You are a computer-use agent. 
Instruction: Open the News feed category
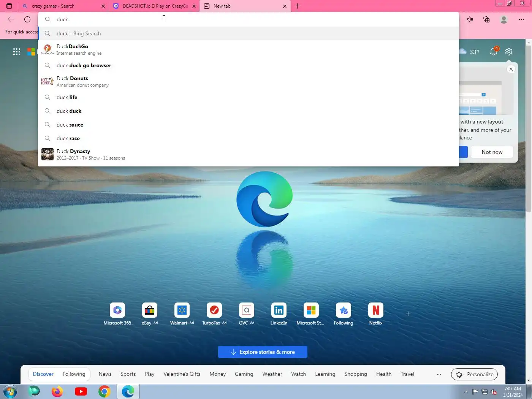coord(105,374)
